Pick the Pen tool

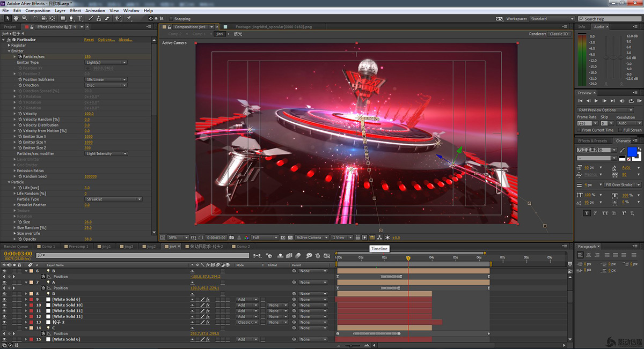point(71,18)
